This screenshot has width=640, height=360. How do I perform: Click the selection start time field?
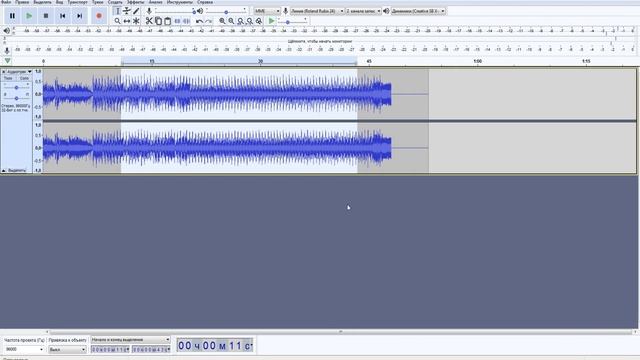110,349
